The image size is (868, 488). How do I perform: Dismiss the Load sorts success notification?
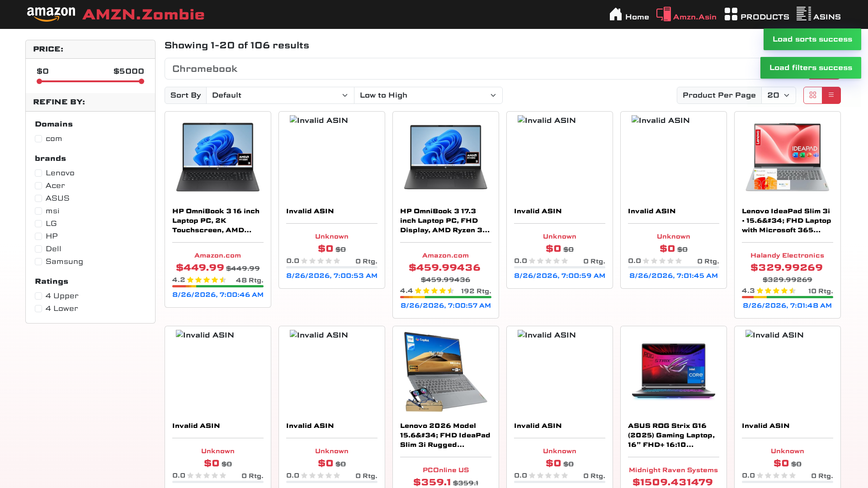(812, 39)
